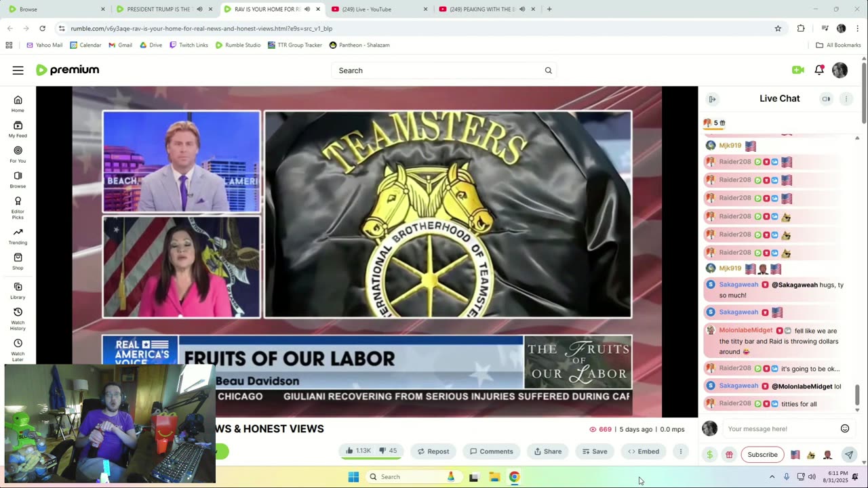Viewport: 868px width, 488px height.
Task: Mute President Trump tab audio
Action: tap(199, 9)
